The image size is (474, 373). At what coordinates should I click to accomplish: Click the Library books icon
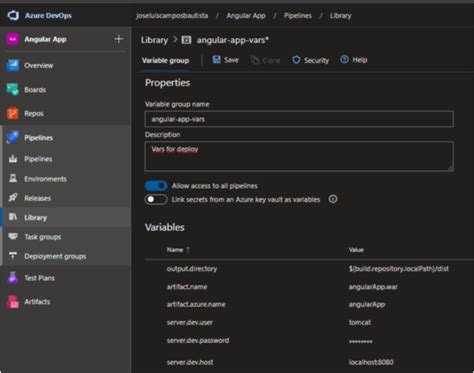(x=13, y=217)
